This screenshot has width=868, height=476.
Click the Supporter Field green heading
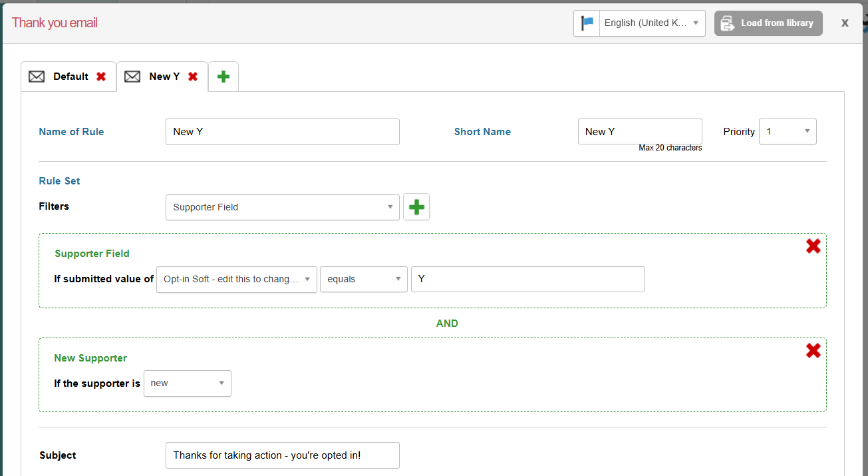[92, 254]
